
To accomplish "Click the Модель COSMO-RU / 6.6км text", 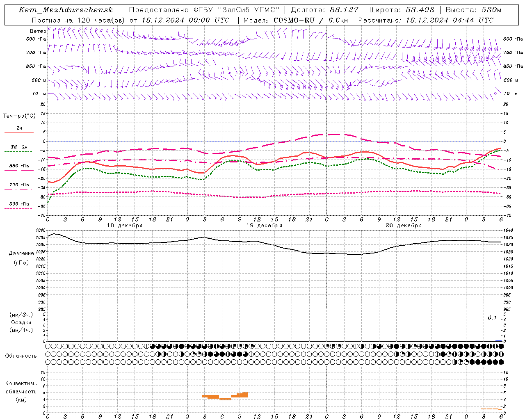I will [295, 20].
